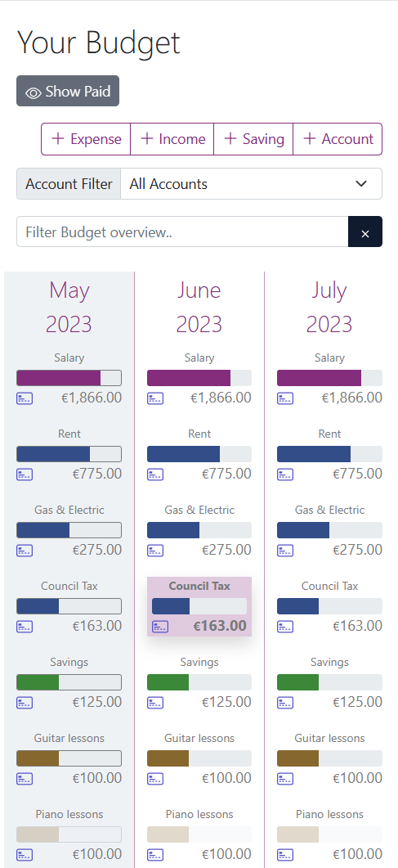Click the dropdown chevron of Account Filter
Viewport: 398px width, 868px height.
[x=361, y=184]
